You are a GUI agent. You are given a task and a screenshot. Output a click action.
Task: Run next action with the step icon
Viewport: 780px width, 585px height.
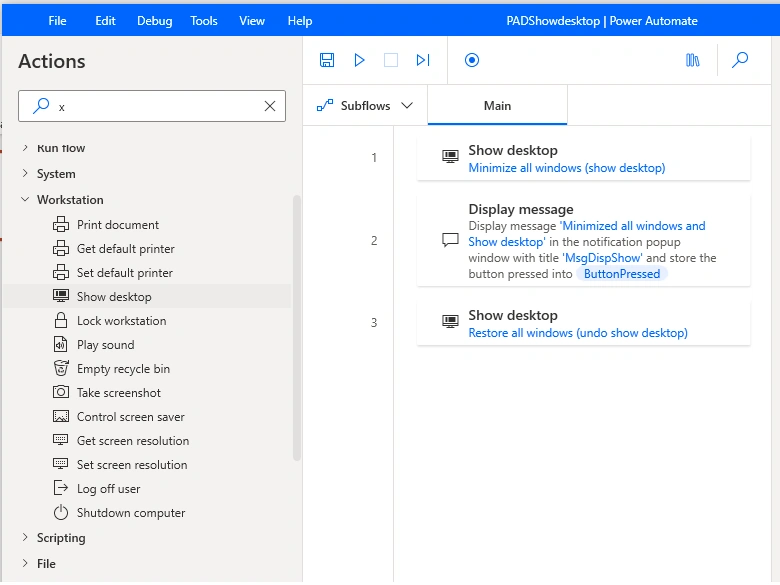pos(423,60)
